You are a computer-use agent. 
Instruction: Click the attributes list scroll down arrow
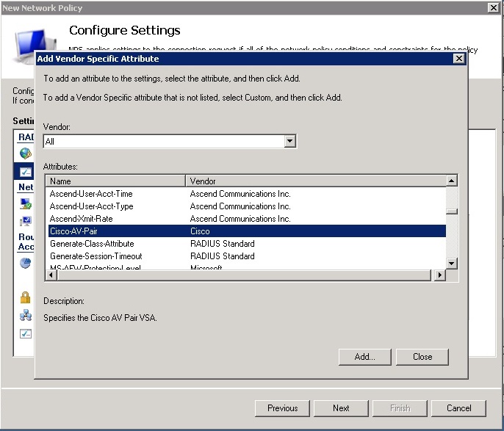[452, 262]
